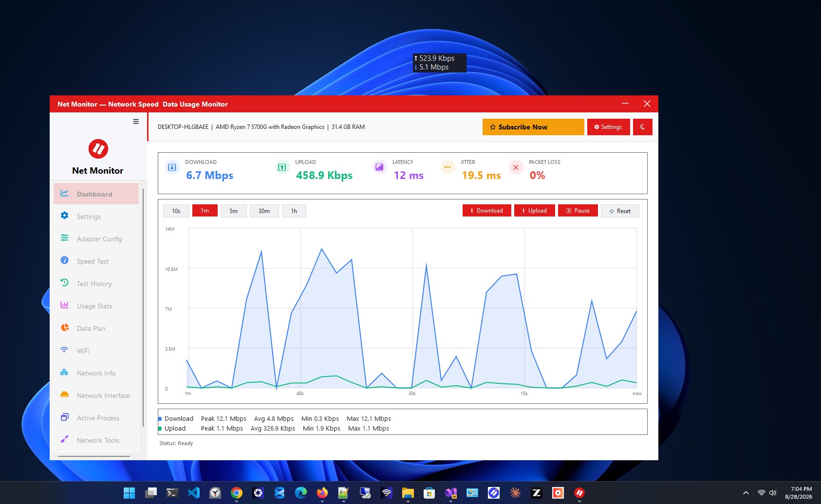Select the 1h time range
The height and width of the screenshot is (504, 821).
[294, 211]
